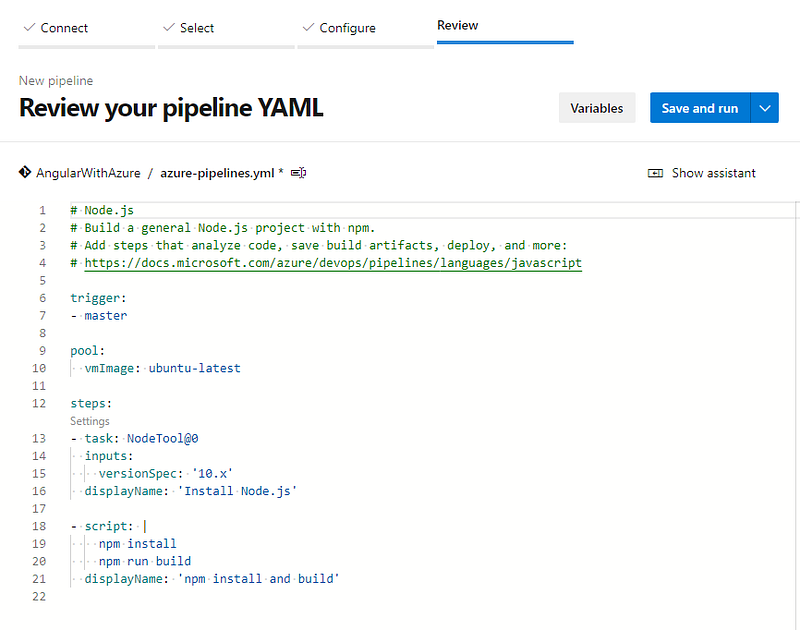This screenshot has height=630, width=800.
Task: Click the repository icon next to AngularWithAzure
Action: tap(25, 172)
